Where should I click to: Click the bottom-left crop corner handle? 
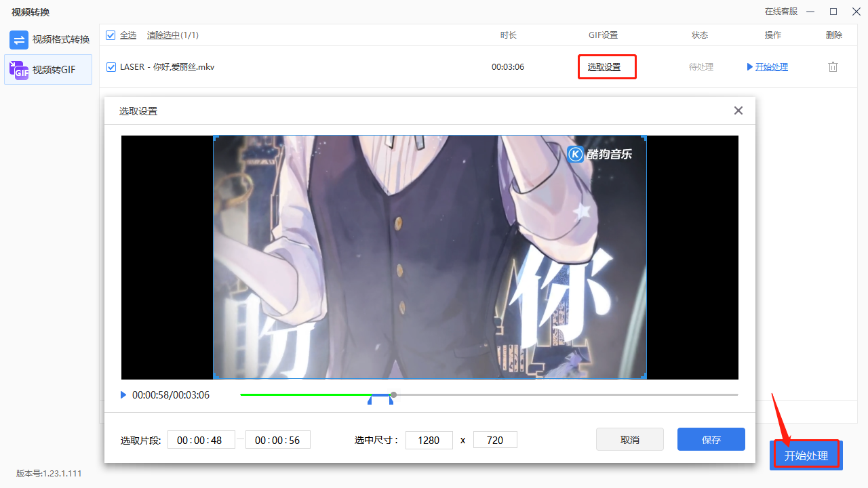216,376
